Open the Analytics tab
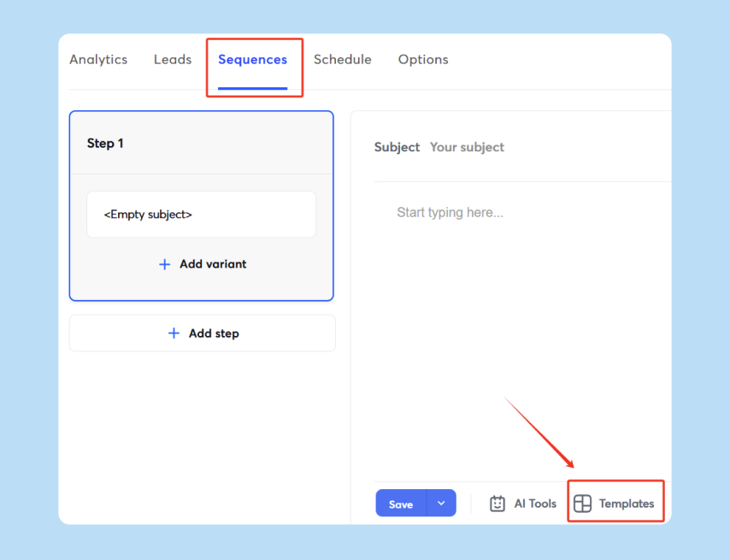The image size is (730, 560). tap(98, 60)
